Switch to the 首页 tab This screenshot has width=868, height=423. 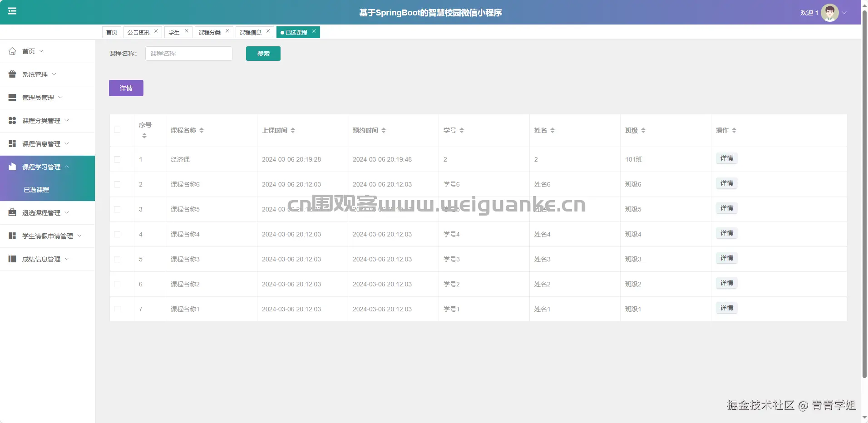coord(112,32)
